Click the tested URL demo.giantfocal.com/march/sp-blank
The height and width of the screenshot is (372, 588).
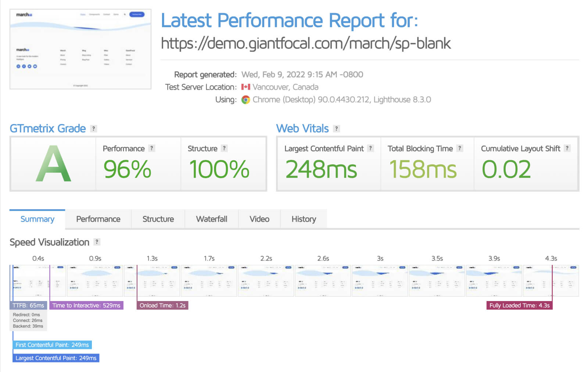[306, 43]
